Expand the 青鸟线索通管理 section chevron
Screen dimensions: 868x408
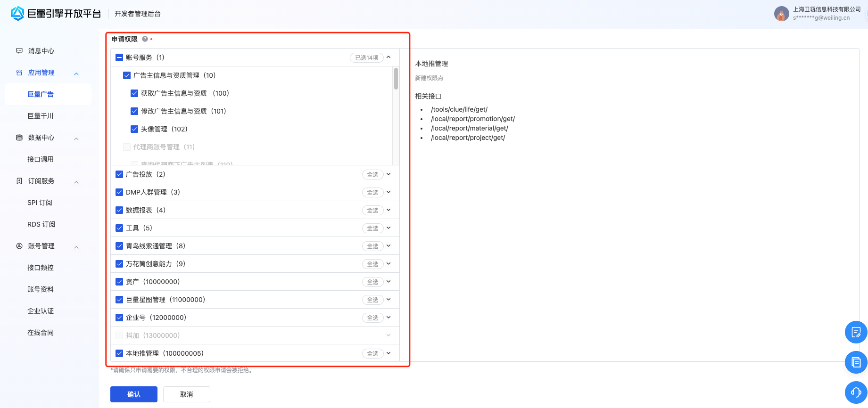click(x=389, y=245)
